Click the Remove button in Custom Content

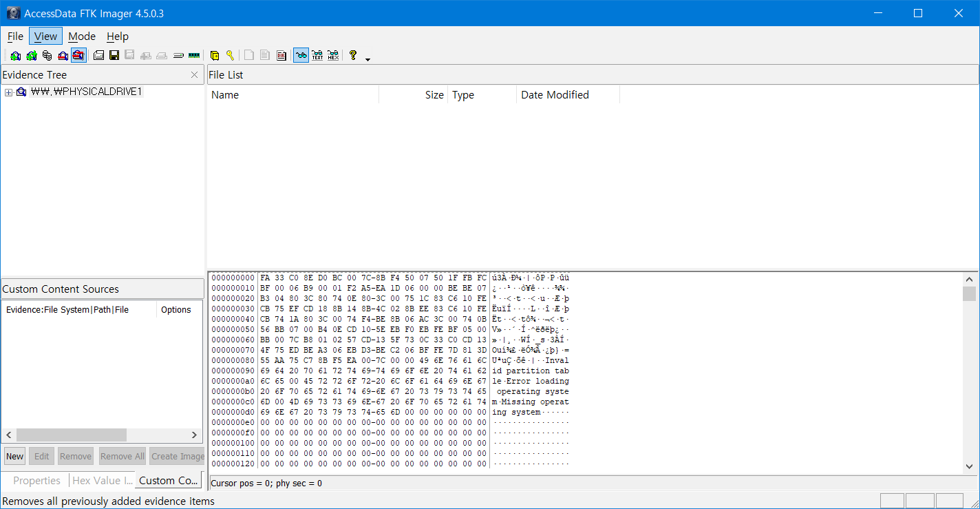pos(75,456)
